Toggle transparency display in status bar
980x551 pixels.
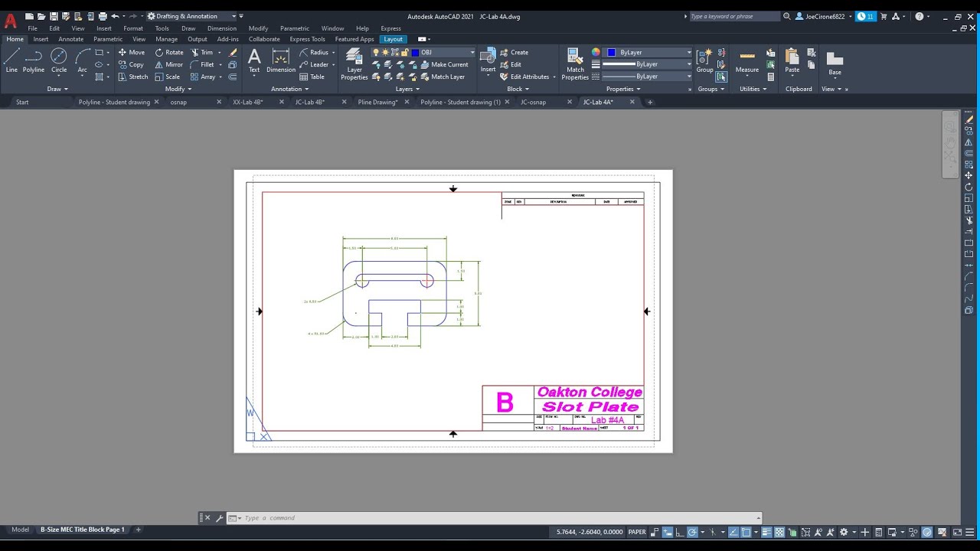[x=779, y=532]
